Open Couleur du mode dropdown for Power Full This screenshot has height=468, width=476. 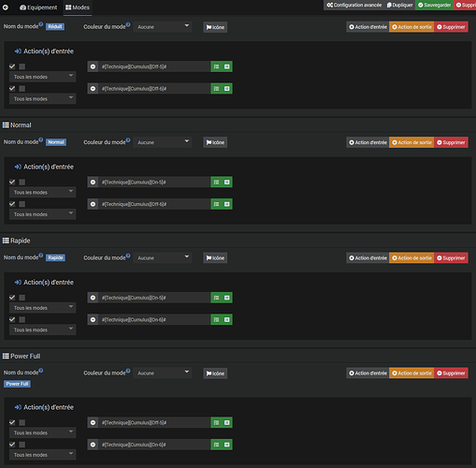pyautogui.click(x=163, y=373)
